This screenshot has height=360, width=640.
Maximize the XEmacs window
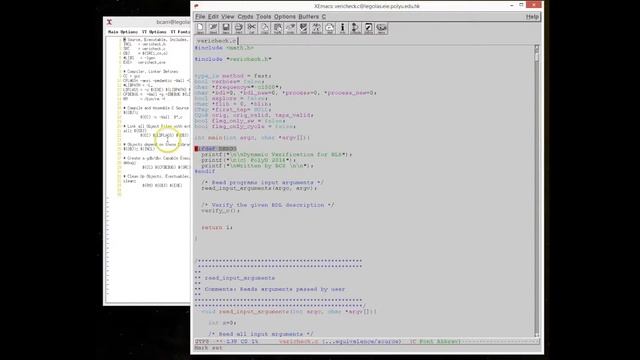[x=521, y=5]
